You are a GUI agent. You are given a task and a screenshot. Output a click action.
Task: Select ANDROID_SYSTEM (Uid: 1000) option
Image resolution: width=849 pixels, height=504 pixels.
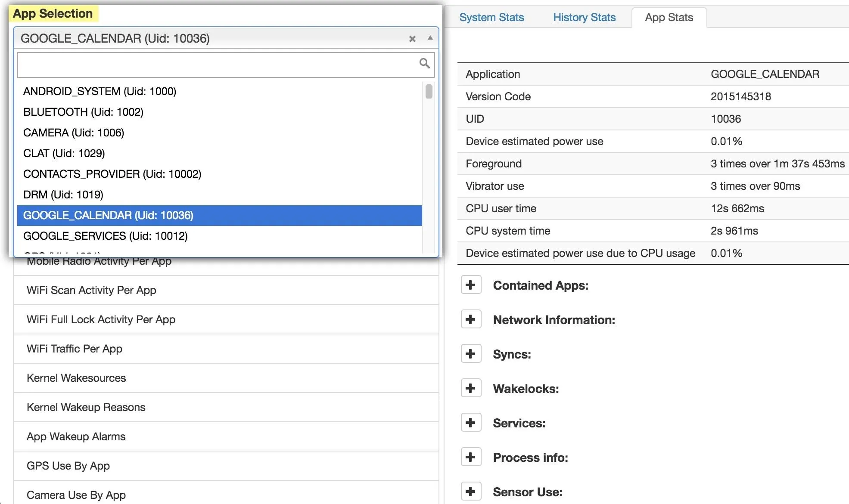[x=219, y=91]
